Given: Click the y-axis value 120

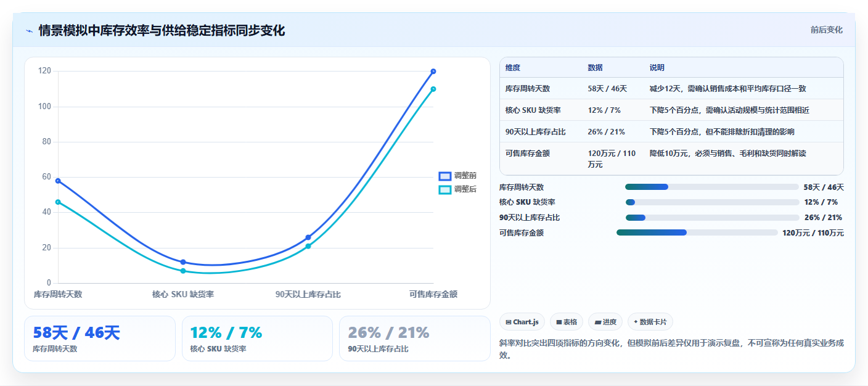Looking at the screenshot, I should (44, 71).
